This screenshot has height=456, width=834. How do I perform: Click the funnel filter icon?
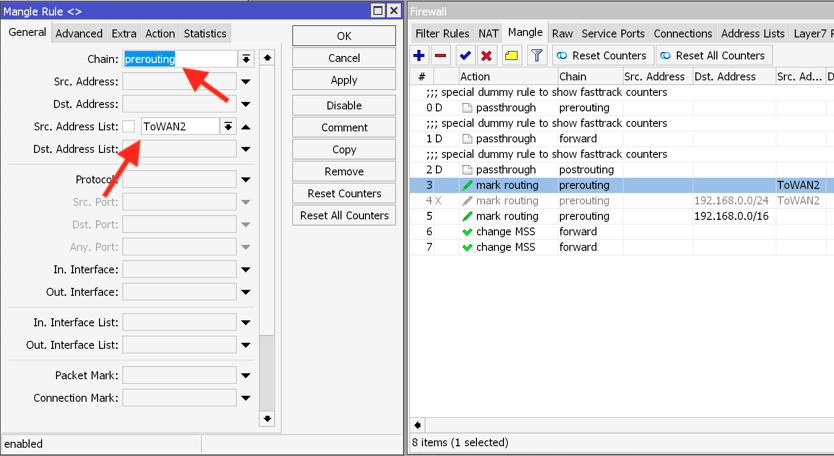point(537,56)
